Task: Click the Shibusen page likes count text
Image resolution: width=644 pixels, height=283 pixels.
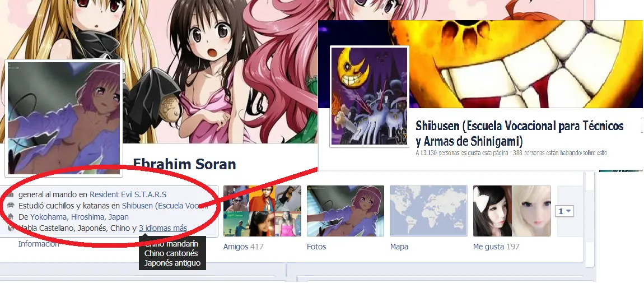Action: (511, 153)
